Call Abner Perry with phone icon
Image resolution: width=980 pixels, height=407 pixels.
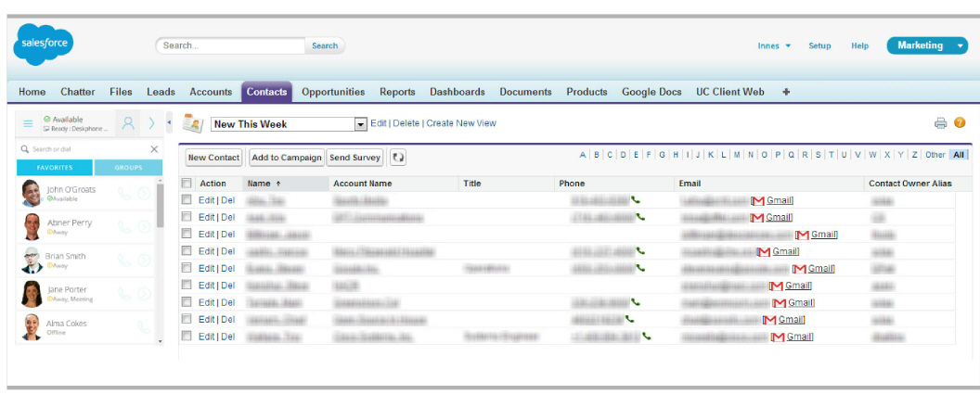[x=124, y=226]
